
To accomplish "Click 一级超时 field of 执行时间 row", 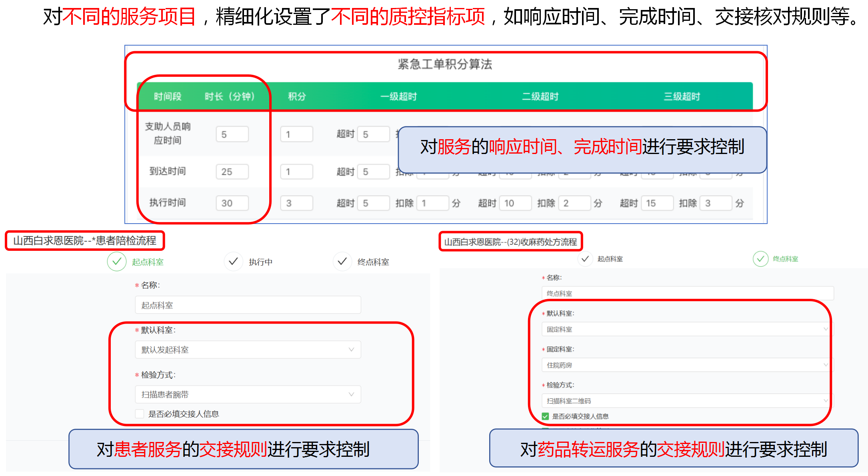I will pyautogui.click(x=374, y=203).
